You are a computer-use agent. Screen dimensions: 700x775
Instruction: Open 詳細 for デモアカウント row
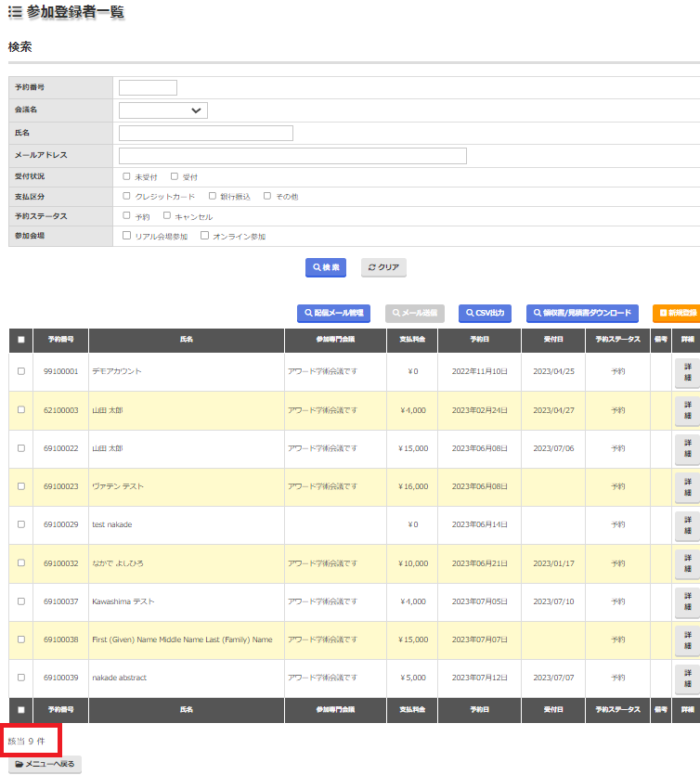(x=687, y=371)
